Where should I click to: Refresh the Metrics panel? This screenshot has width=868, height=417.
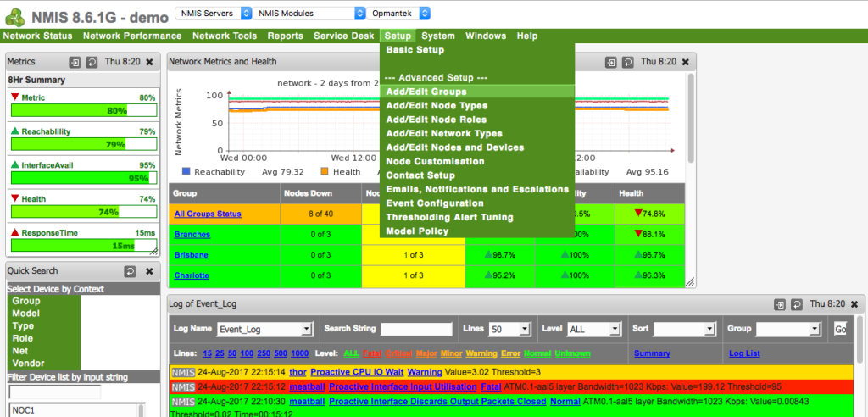click(x=90, y=62)
